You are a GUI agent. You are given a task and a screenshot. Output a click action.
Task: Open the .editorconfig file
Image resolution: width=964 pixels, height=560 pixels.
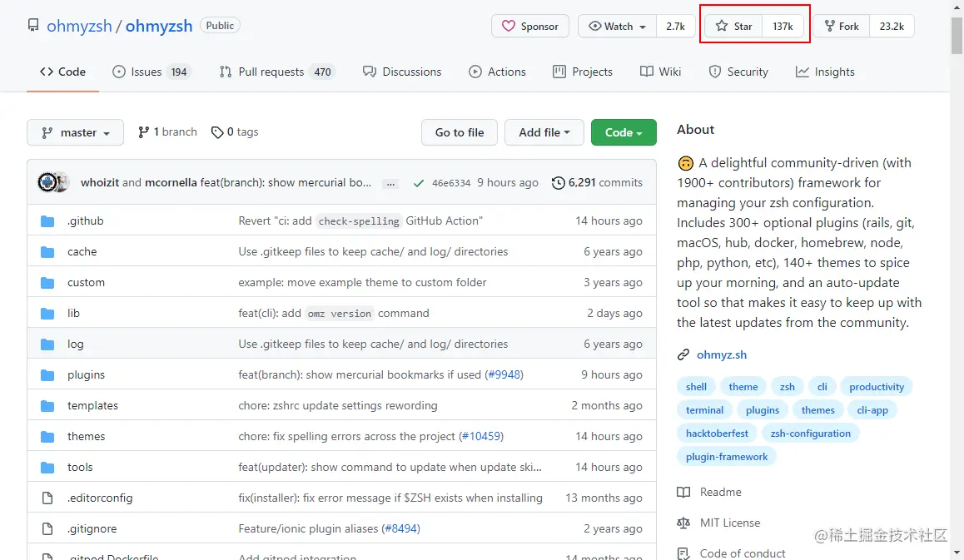100,498
